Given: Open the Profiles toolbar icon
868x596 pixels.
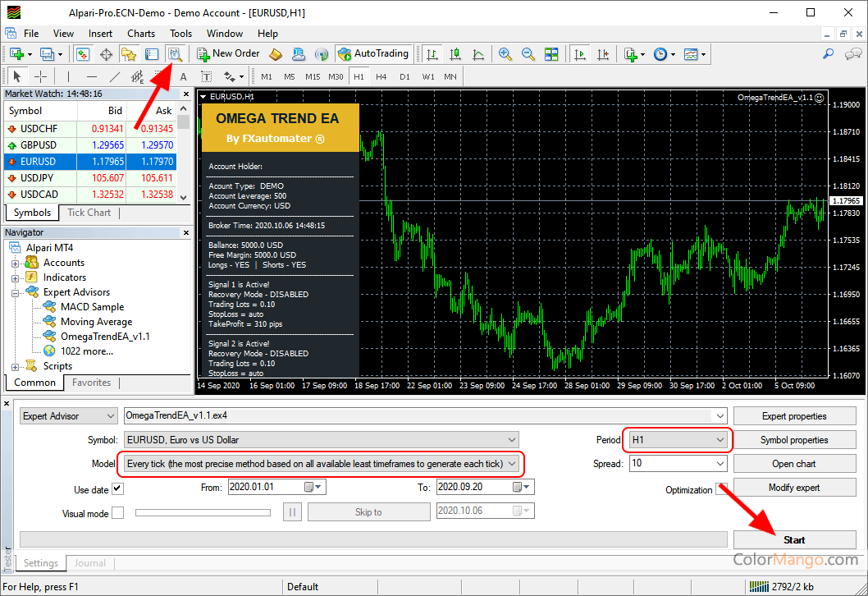Looking at the screenshot, I should click(x=47, y=53).
